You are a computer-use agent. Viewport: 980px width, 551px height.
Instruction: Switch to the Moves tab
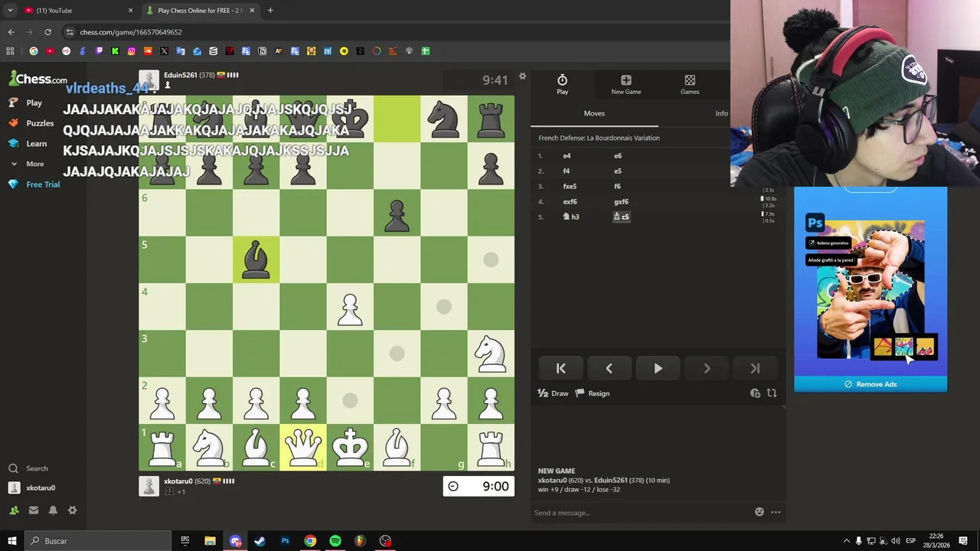click(x=594, y=113)
